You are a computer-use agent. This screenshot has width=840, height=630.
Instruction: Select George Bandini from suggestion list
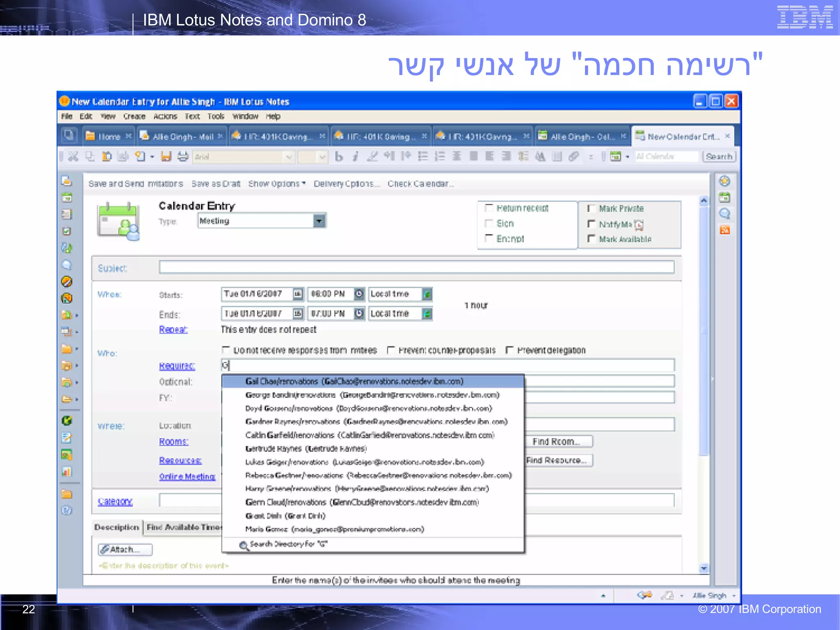click(373, 395)
